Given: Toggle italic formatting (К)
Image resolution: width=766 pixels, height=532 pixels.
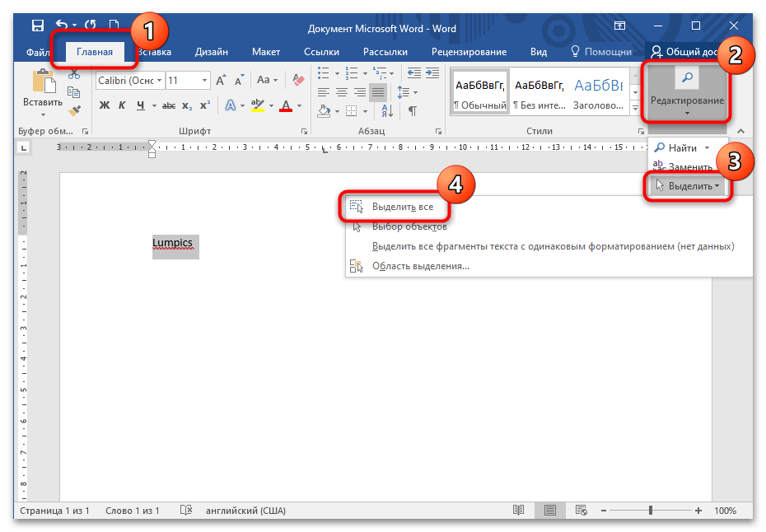Looking at the screenshot, I should [122, 105].
